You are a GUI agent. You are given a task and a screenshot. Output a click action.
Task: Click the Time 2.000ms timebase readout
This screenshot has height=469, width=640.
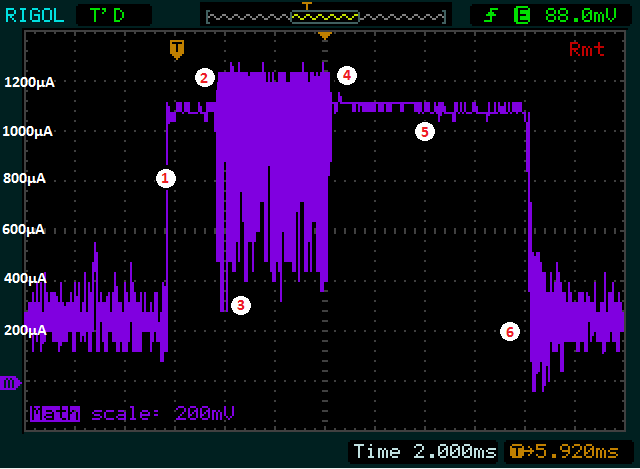pos(424,451)
